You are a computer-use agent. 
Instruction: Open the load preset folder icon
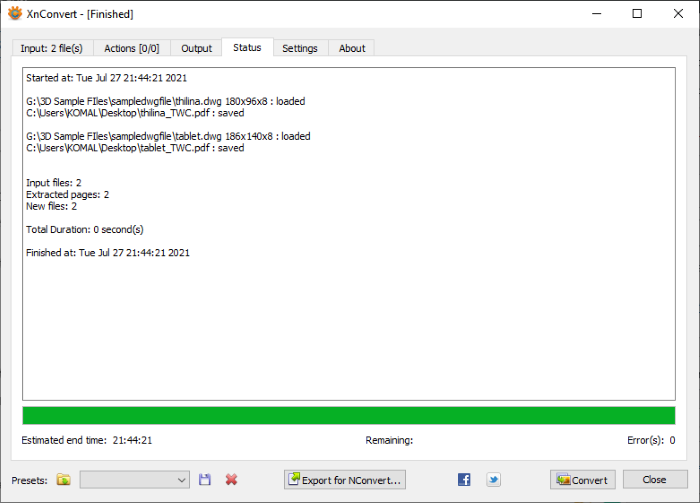(x=64, y=480)
